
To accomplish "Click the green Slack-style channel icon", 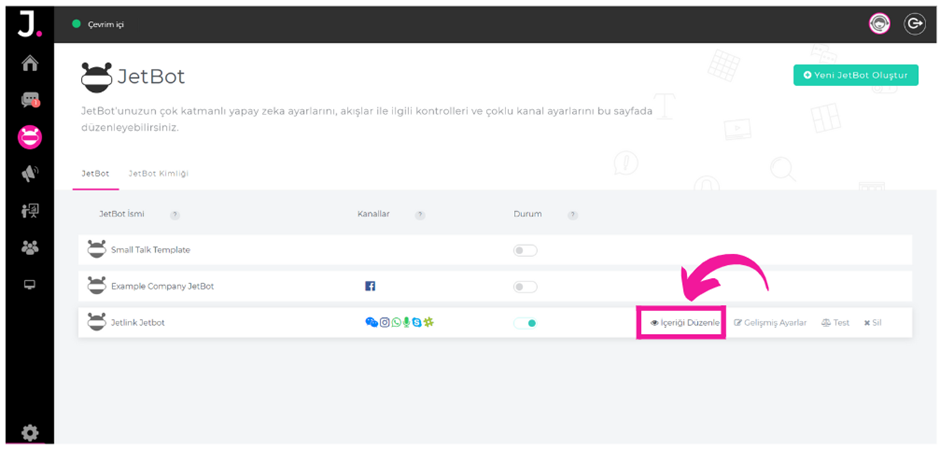I will (x=429, y=322).
